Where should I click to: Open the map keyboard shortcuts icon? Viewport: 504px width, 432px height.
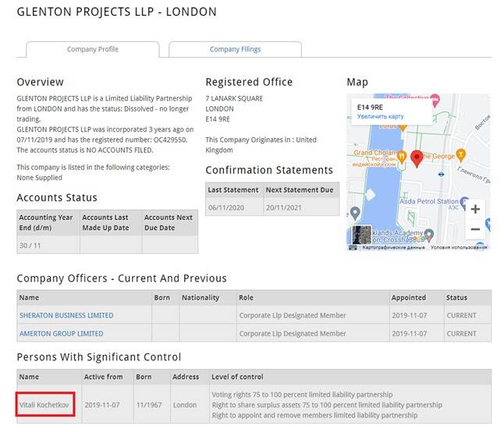tap(353, 247)
